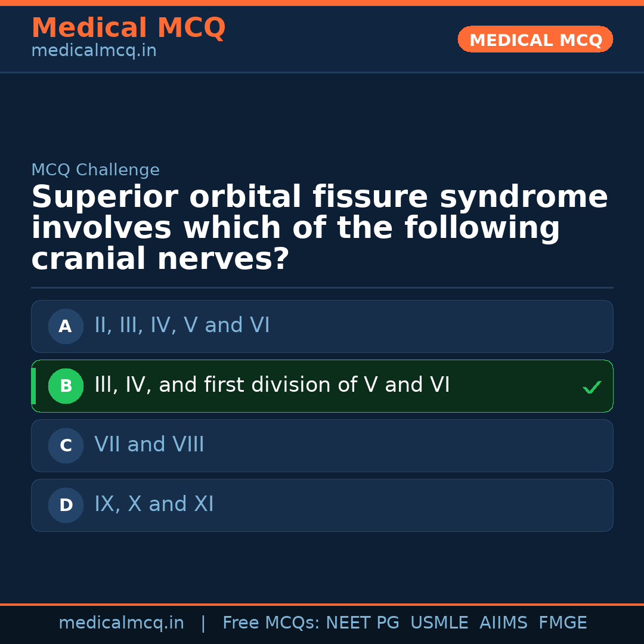Select answer option A, cranial nerves II through VI
Viewport: 644px width, 644px height.
[x=322, y=326]
